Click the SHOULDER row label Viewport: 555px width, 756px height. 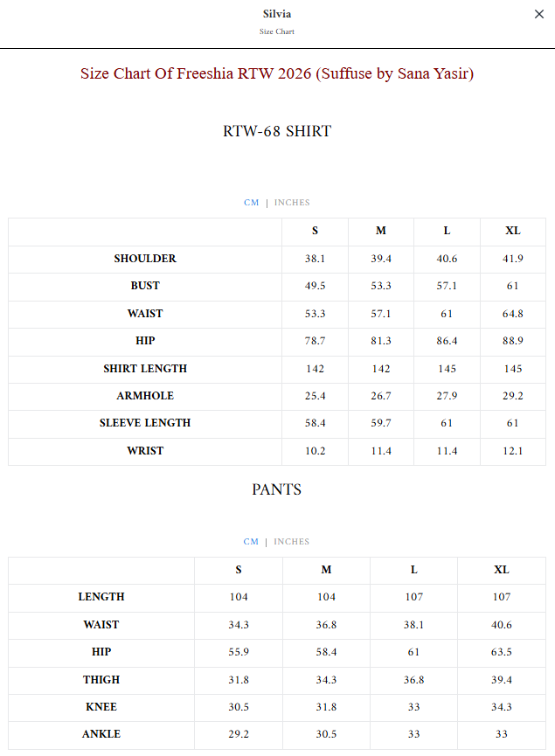[145, 259]
